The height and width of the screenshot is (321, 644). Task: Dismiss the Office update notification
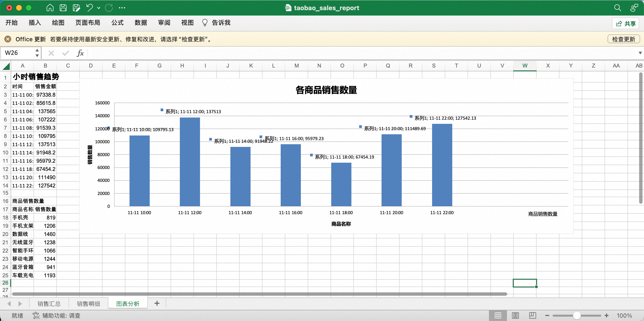[8, 39]
